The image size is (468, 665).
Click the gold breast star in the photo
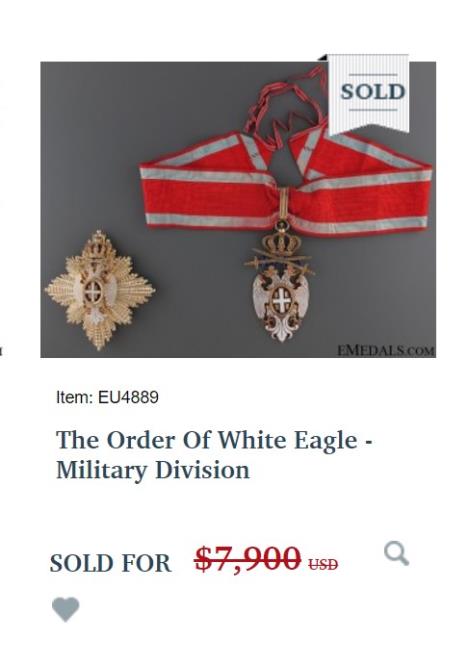tap(100, 291)
